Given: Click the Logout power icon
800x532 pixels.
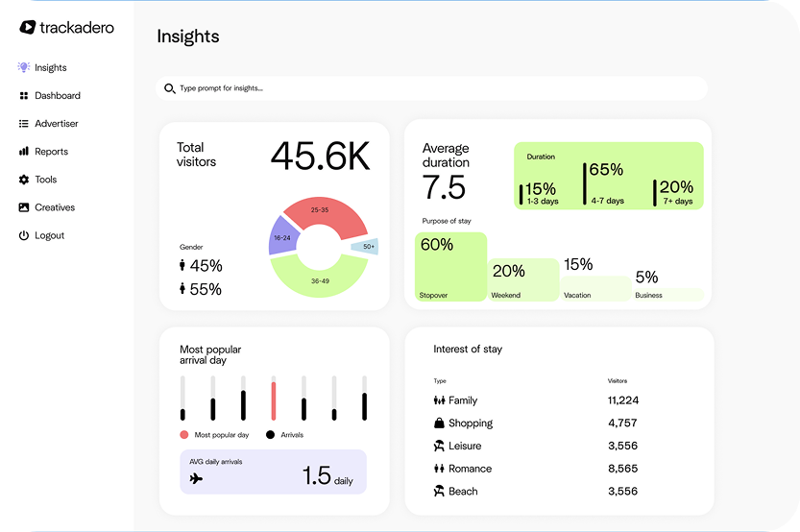Looking at the screenshot, I should pyautogui.click(x=24, y=235).
